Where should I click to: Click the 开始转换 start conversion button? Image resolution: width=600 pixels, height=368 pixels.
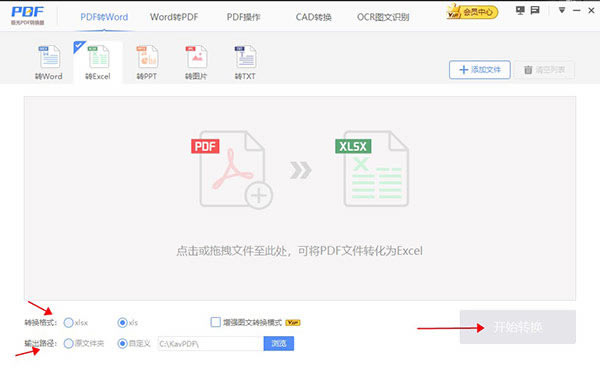tap(518, 327)
